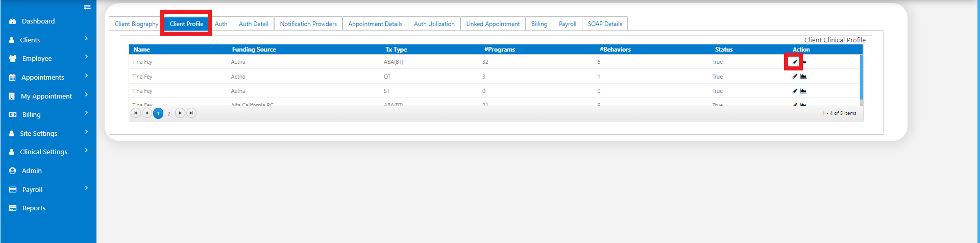Open the Billing tab in client tabs
Viewport: 980px width, 243px height.
click(x=539, y=24)
